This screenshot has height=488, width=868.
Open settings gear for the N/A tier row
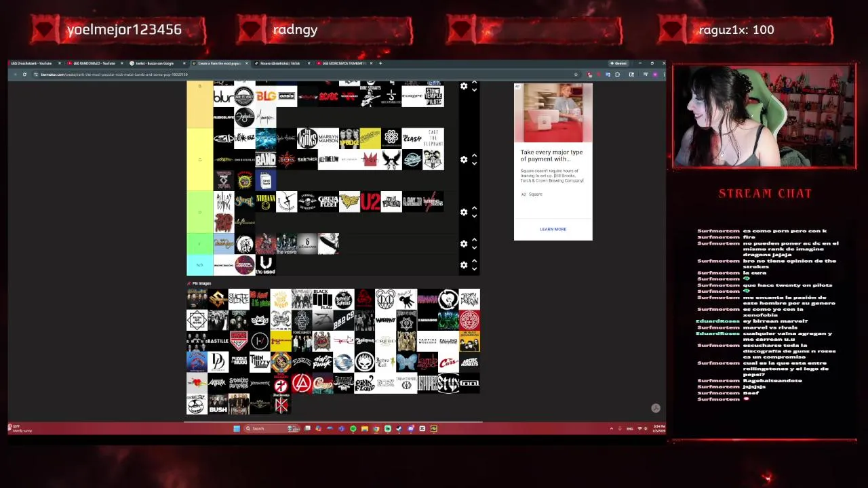pyautogui.click(x=464, y=265)
